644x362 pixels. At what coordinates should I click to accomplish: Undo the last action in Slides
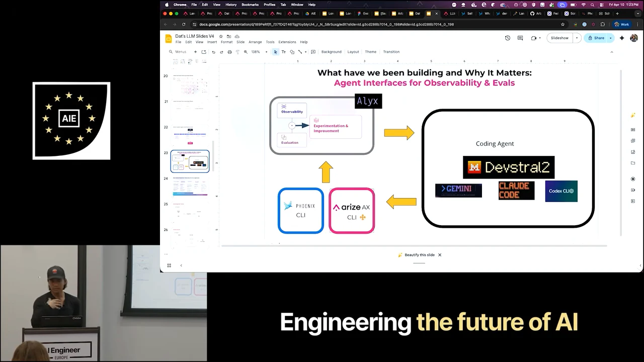[213, 52]
